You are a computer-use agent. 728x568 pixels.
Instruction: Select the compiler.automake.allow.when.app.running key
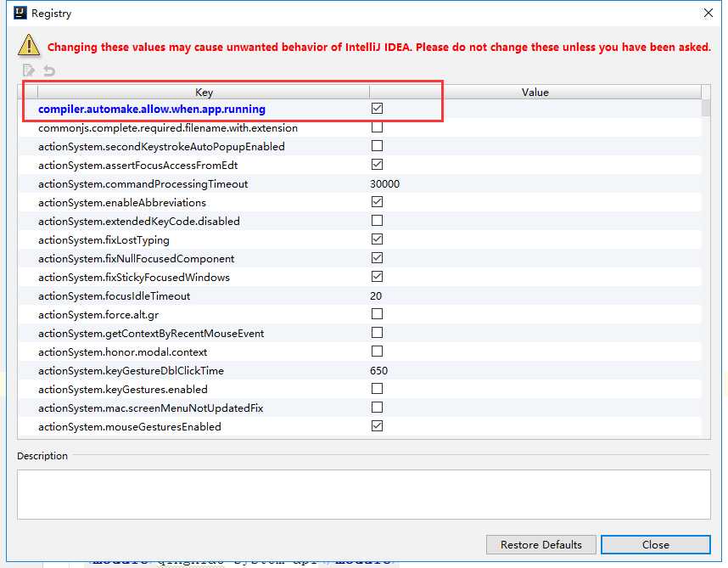click(x=151, y=109)
